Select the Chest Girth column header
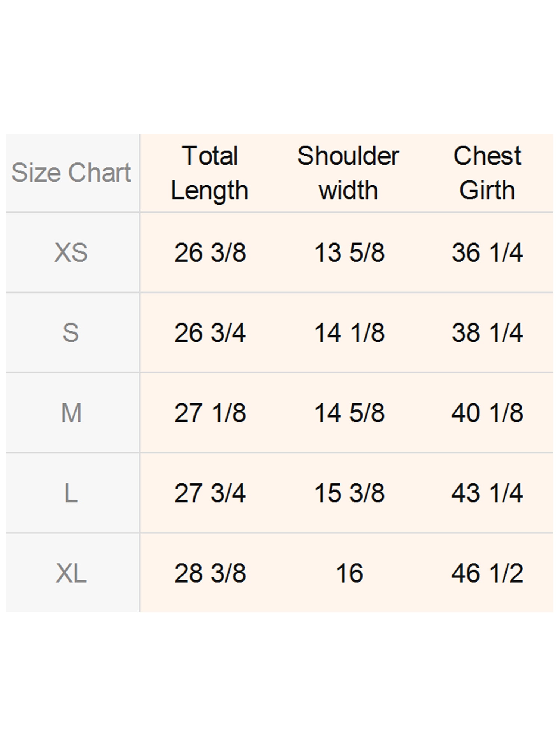This screenshot has height=747, width=560. (x=487, y=173)
